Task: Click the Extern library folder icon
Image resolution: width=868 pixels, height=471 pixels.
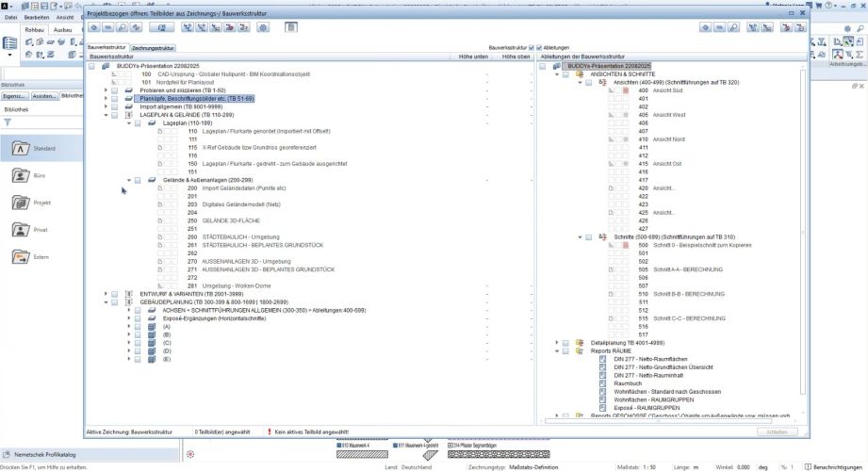Action: [22, 257]
